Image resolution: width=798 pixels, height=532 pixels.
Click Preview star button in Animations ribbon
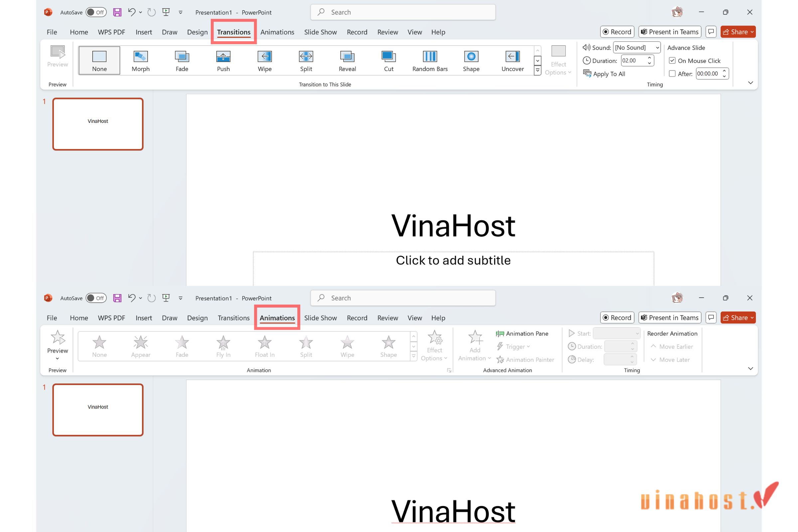[x=58, y=345]
